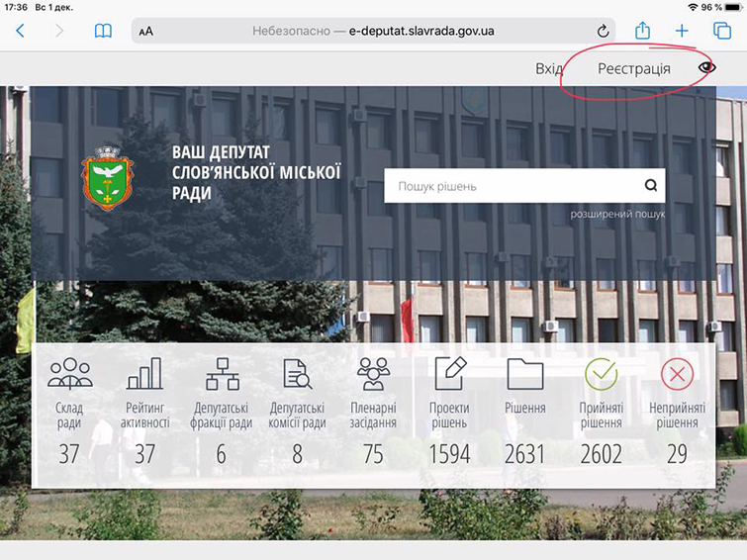The height and width of the screenshot is (560, 747).
Task: Click the search magnifier button
Action: coord(650,185)
